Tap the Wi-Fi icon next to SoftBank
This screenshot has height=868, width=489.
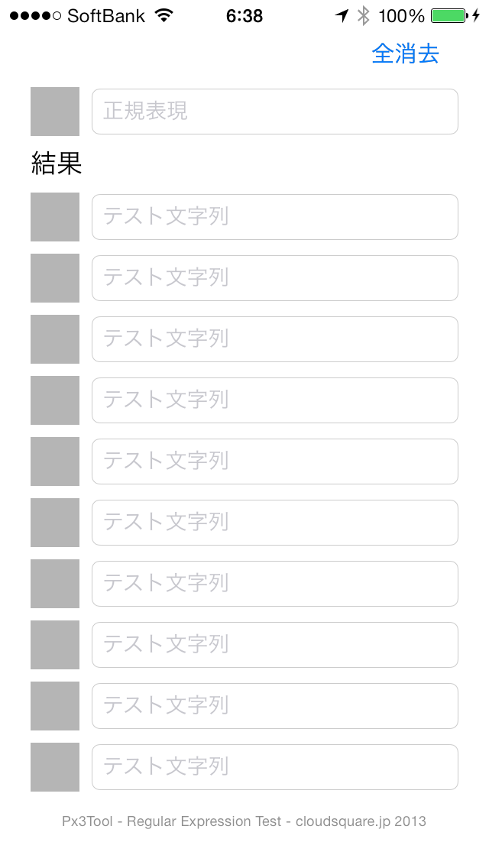(164, 15)
